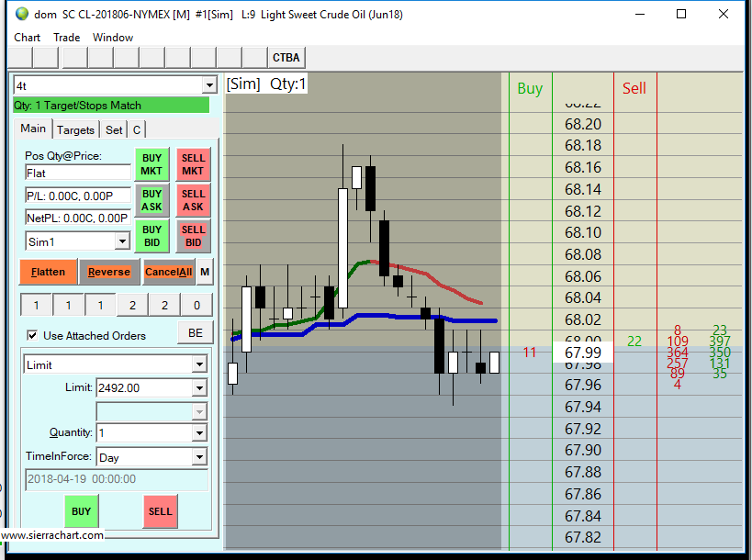Click price level 68.10 in ladder
The image size is (752, 560).
[583, 232]
